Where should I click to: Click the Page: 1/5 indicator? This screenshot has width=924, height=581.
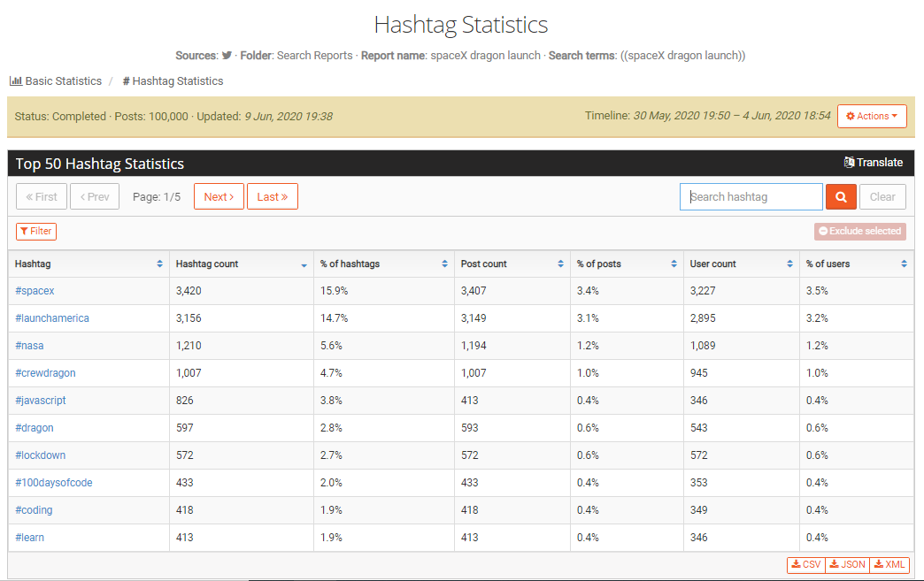(x=157, y=197)
